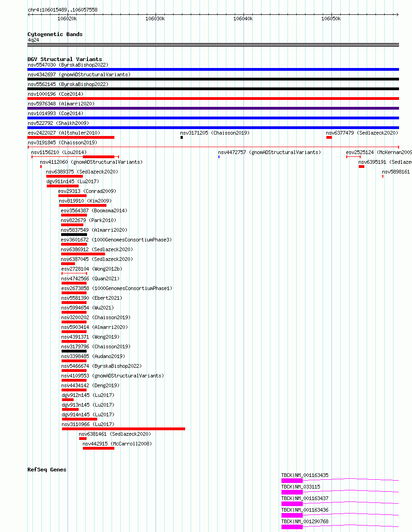Screen dimensions: 412x532
Task: Click dgv914n145 (Lu2017) label
Action: [88, 415]
